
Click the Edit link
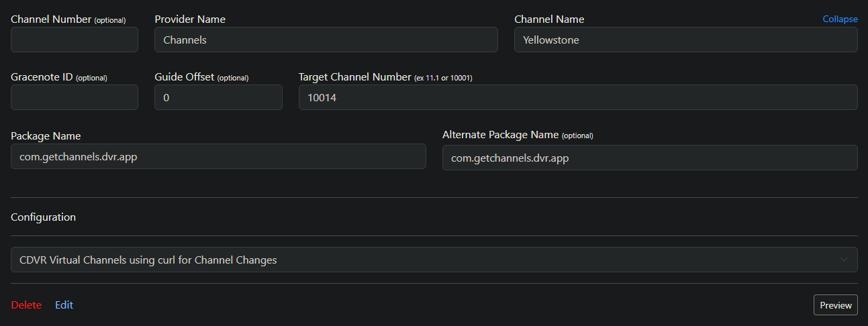coord(64,305)
